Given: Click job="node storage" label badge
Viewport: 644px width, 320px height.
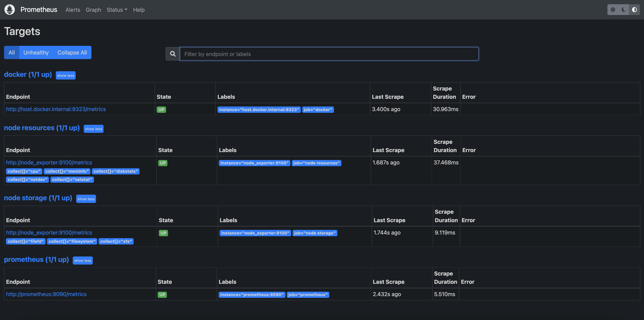Looking at the screenshot, I should (x=315, y=233).
